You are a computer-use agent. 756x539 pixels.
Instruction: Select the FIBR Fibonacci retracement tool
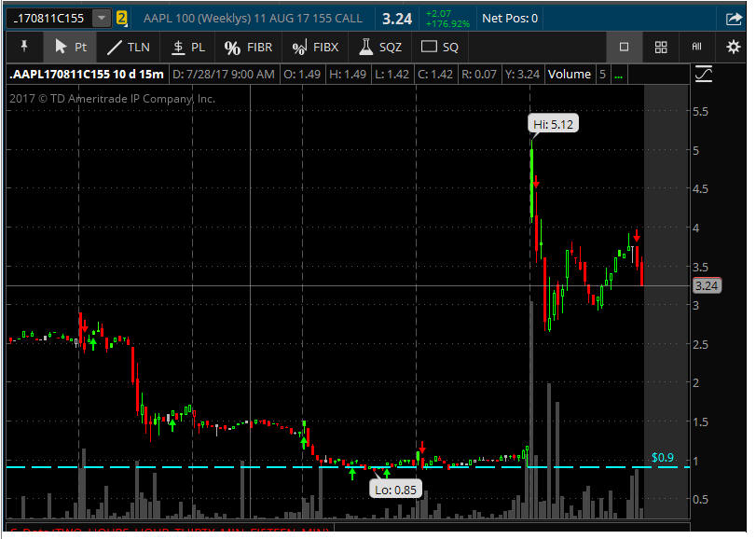tap(248, 48)
